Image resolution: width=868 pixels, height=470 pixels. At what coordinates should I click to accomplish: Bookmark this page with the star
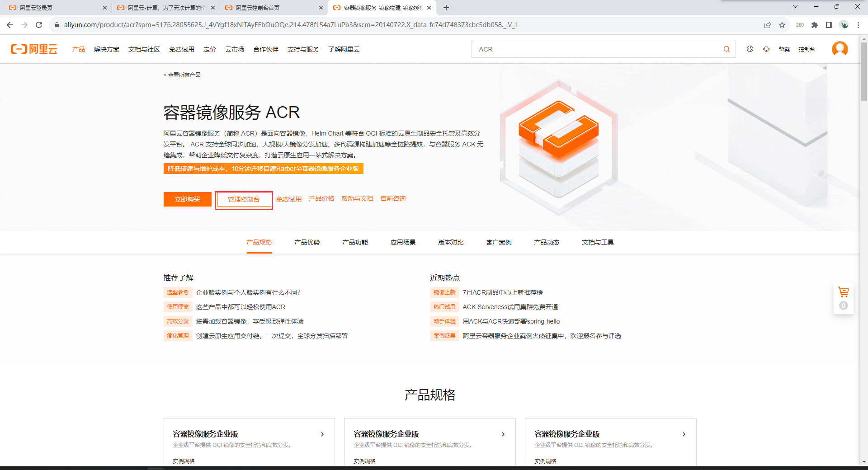coord(782,25)
